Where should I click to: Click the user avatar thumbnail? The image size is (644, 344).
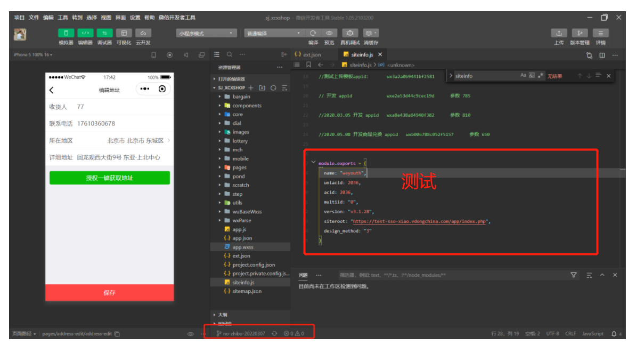(20, 35)
